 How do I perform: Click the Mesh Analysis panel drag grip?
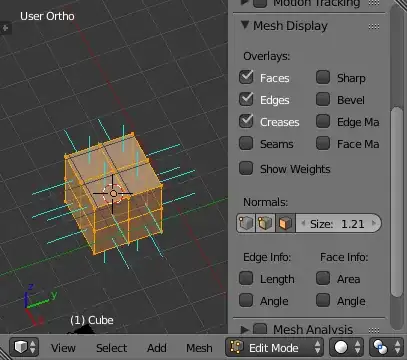pyautogui.click(x=374, y=330)
